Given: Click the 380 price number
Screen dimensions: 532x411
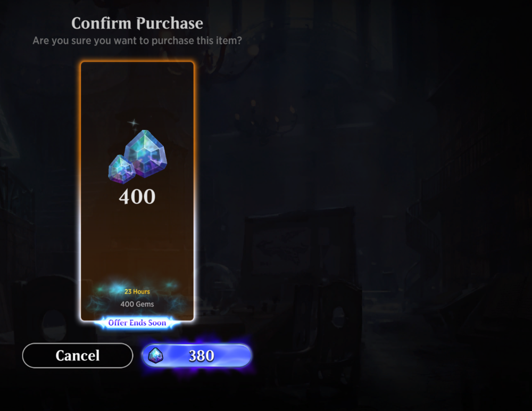Looking at the screenshot, I should pos(201,356).
